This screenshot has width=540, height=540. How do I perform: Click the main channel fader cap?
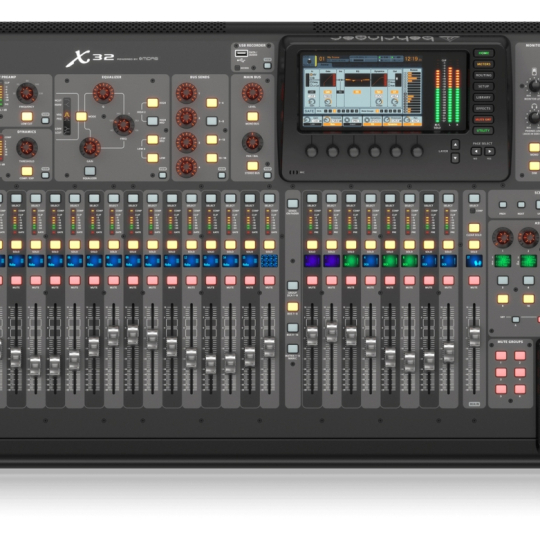tap(474, 336)
